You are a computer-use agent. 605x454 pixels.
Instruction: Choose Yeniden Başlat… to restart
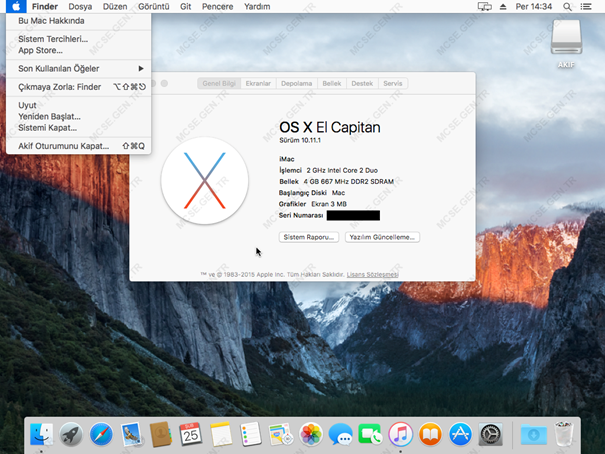point(78,116)
